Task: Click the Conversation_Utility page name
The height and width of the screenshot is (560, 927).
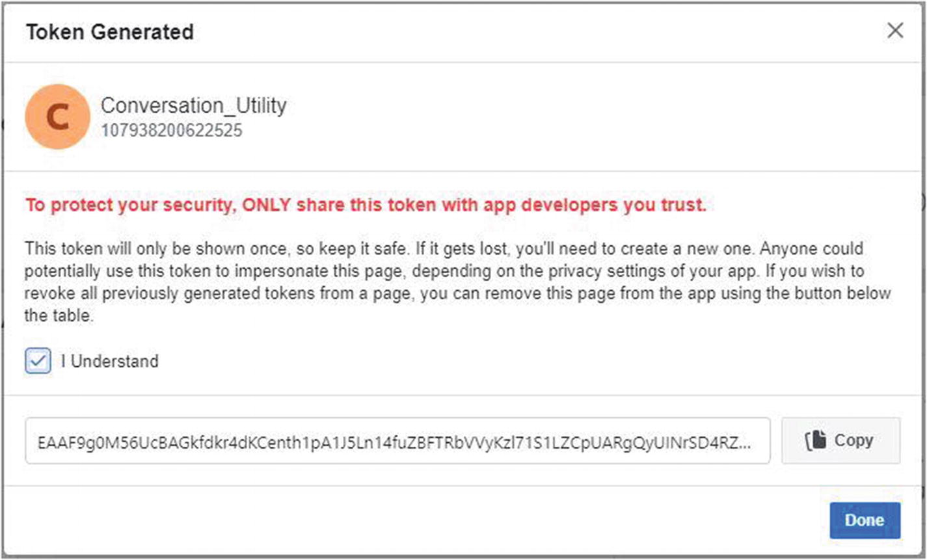Action: pyautogui.click(x=194, y=105)
